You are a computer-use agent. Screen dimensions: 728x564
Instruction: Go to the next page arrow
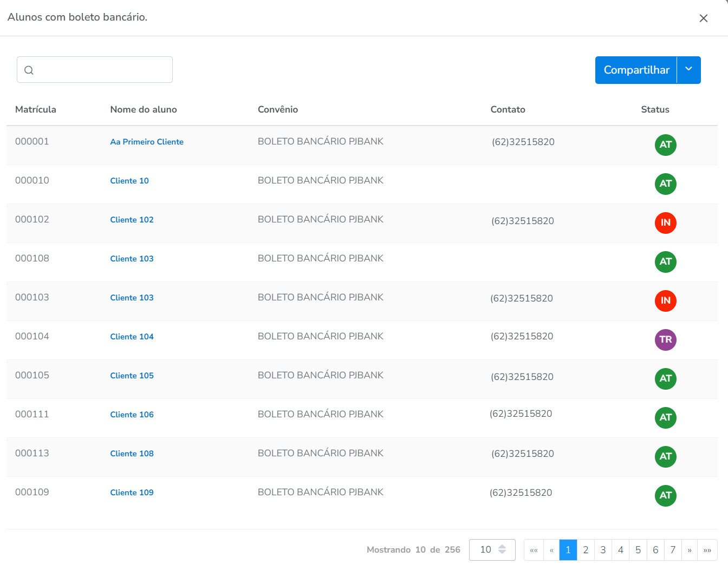690,550
